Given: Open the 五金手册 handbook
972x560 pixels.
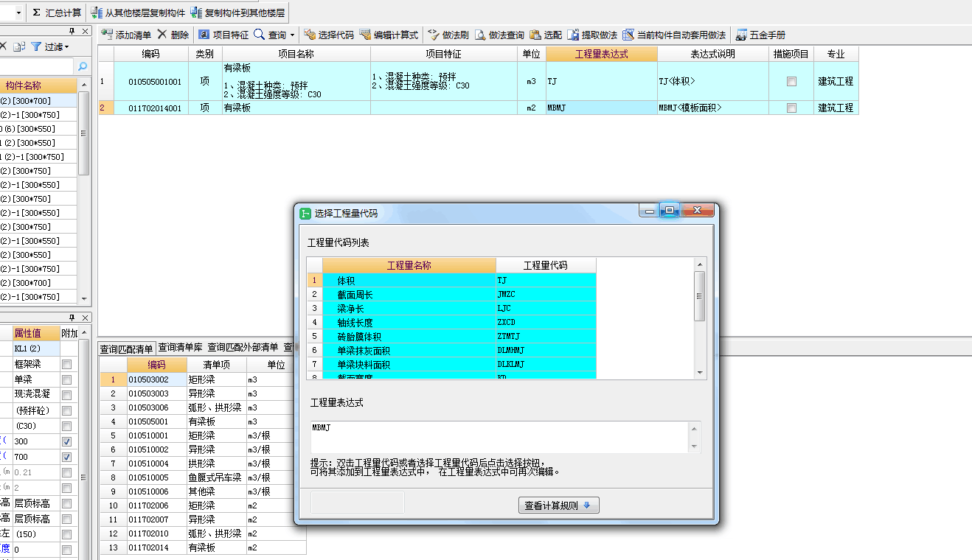Looking at the screenshot, I should pyautogui.click(x=760, y=35).
